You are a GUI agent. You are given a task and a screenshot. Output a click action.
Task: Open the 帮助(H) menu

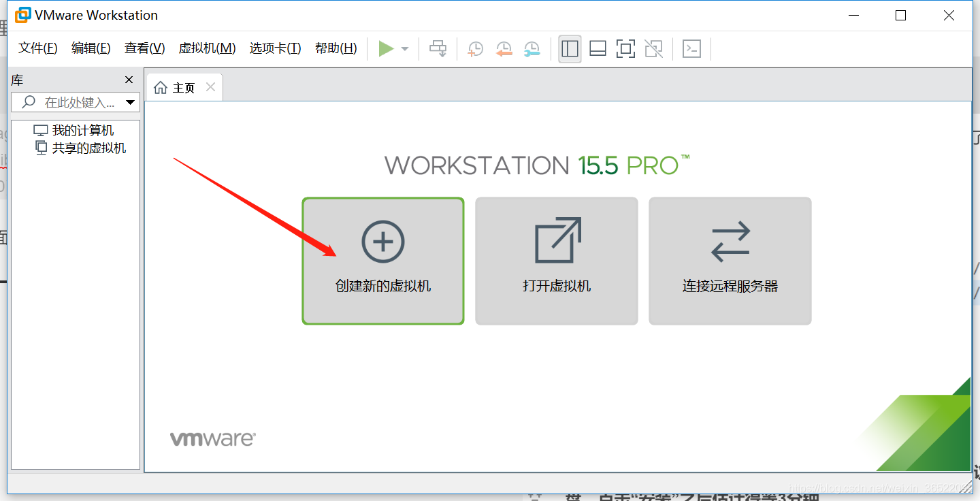tap(336, 48)
